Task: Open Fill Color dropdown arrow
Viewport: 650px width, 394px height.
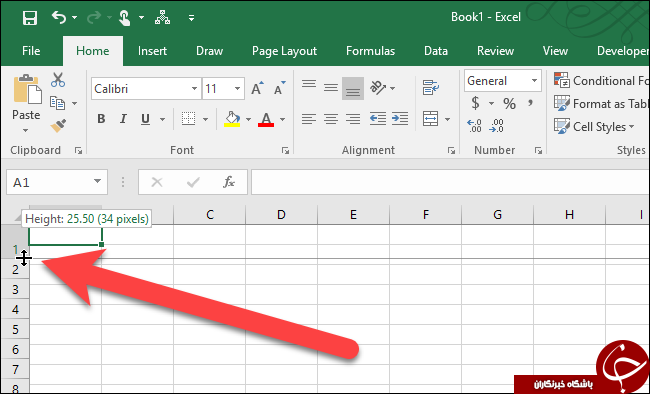Action: [x=248, y=119]
